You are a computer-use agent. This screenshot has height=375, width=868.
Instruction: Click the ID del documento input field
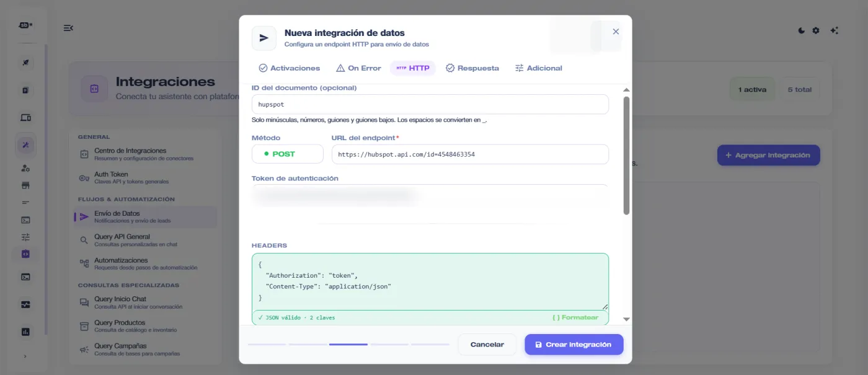pos(430,104)
